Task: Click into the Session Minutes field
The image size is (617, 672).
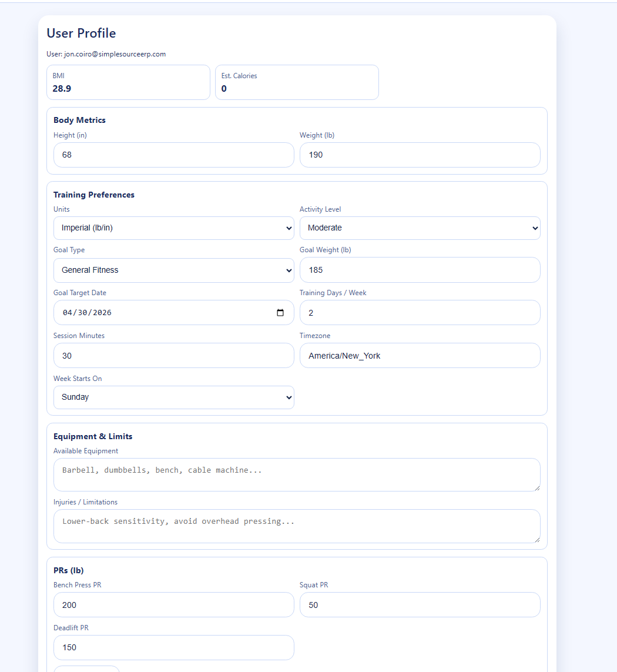Action: click(x=173, y=356)
